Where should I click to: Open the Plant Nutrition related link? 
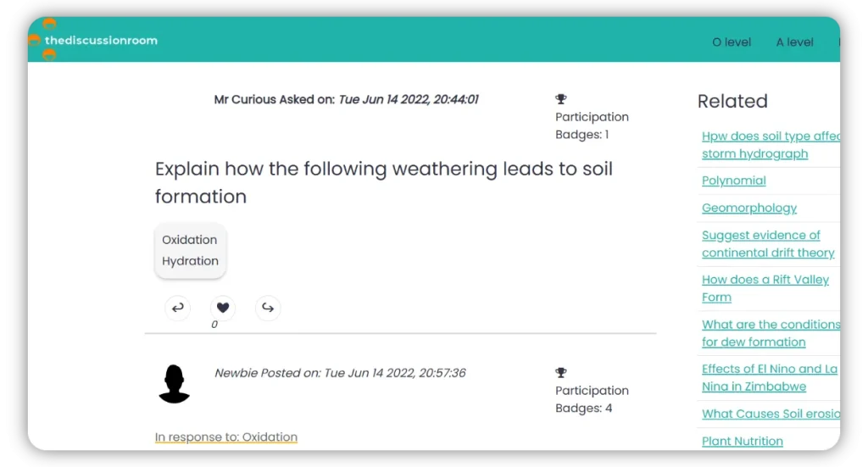742,441
